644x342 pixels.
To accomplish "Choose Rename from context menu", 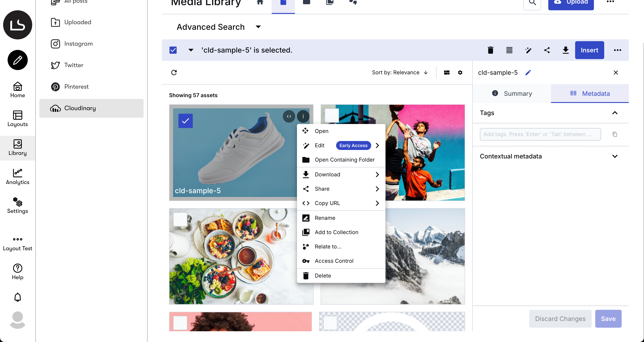I will tap(341, 218).
